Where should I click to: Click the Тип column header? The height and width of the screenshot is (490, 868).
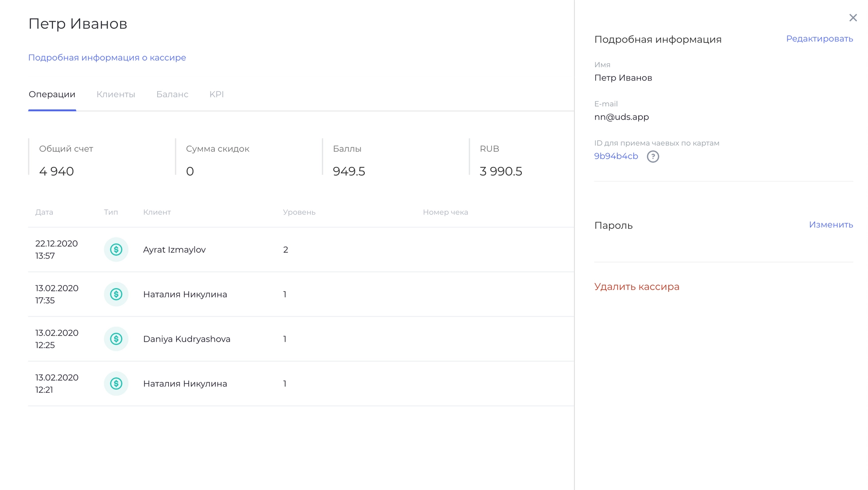(111, 212)
